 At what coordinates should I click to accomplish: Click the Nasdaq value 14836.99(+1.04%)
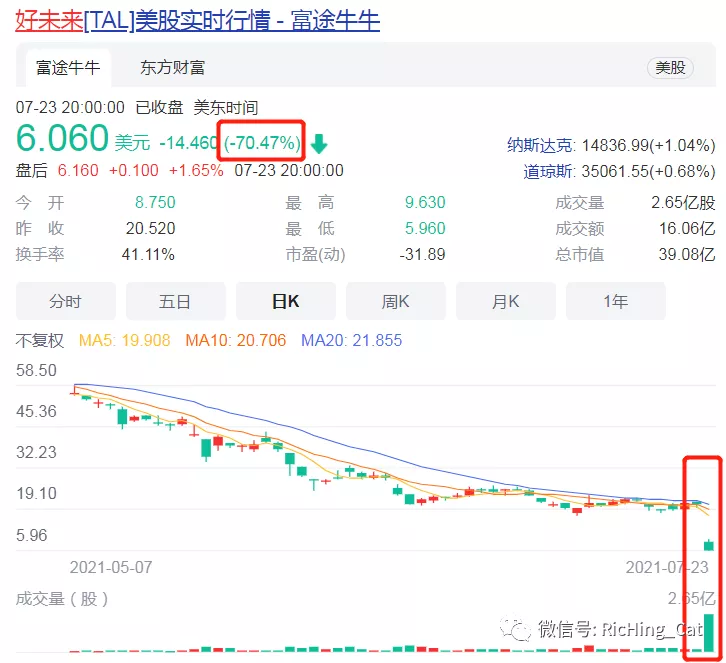648,145
